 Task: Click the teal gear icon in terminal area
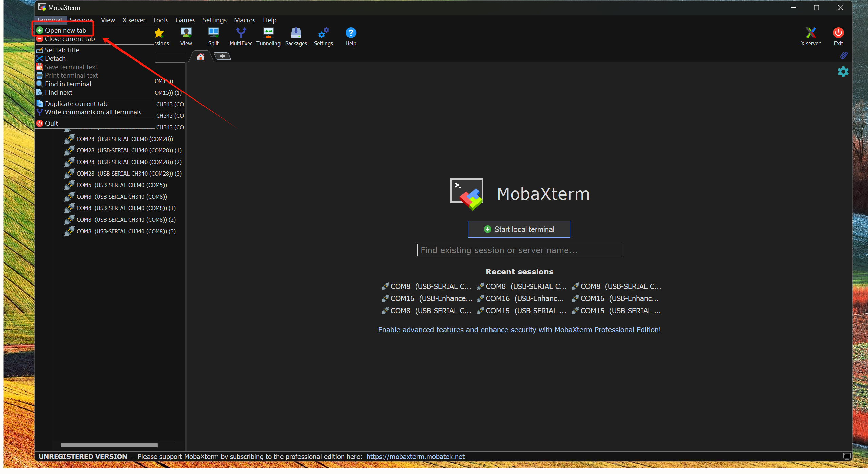(843, 72)
